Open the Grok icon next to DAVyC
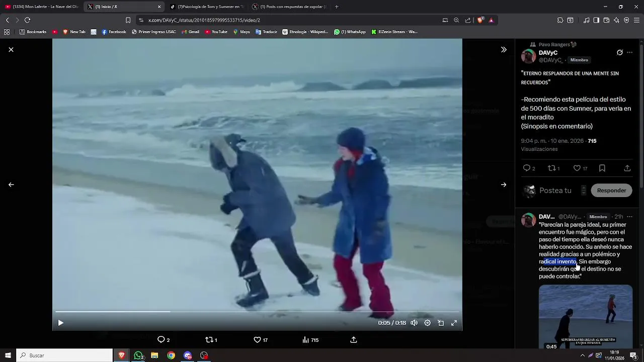 tap(620, 52)
